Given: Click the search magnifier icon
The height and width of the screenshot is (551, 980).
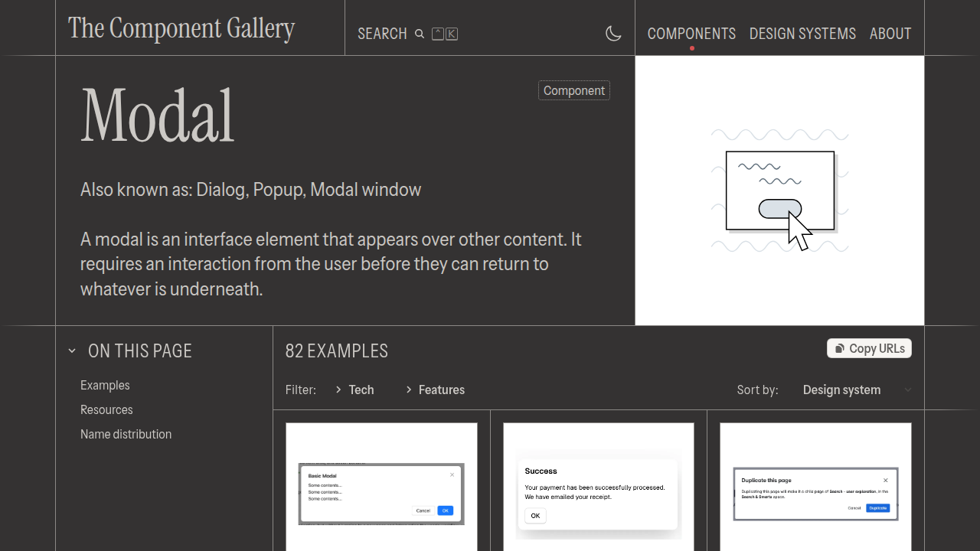Looking at the screenshot, I should click(x=420, y=34).
